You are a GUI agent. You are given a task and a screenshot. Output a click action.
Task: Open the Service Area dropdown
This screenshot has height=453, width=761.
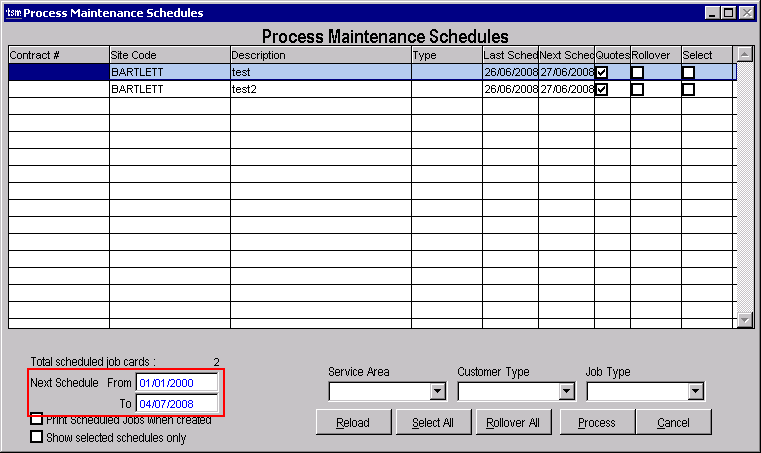[437, 391]
